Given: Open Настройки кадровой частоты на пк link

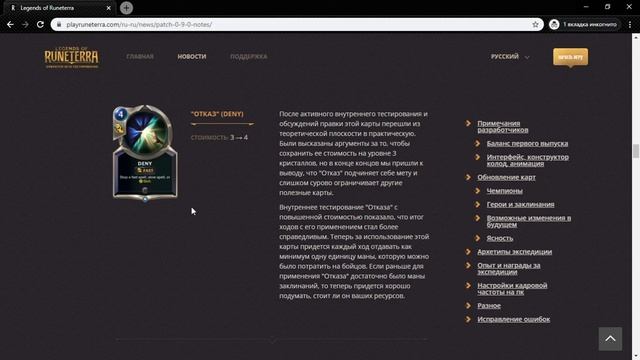Looking at the screenshot, I should click(x=512, y=289).
